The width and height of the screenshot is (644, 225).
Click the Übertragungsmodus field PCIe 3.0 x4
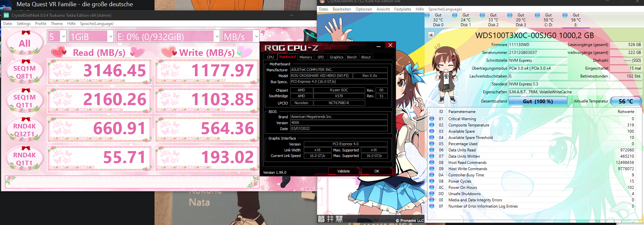point(538,68)
